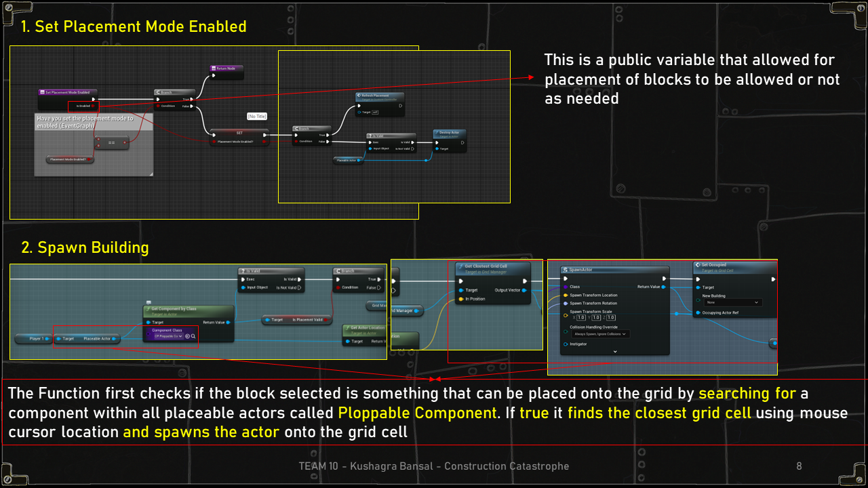Click the navigate arrow icon beside Component Class
Viewport: 868px width, 488px height.
pyautogui.click(x=188, y=336)
